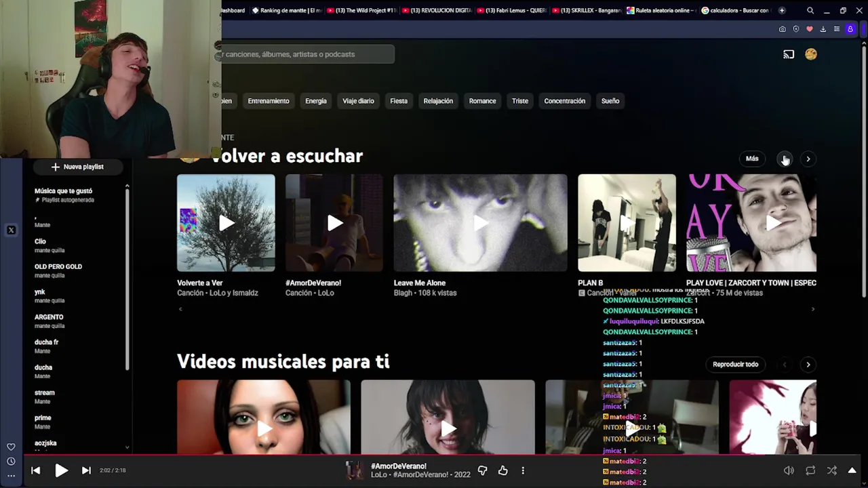
Task: Click the ad-blocker shield icon in toolbar
Action: pyautogui.click(x=795, y=29)
